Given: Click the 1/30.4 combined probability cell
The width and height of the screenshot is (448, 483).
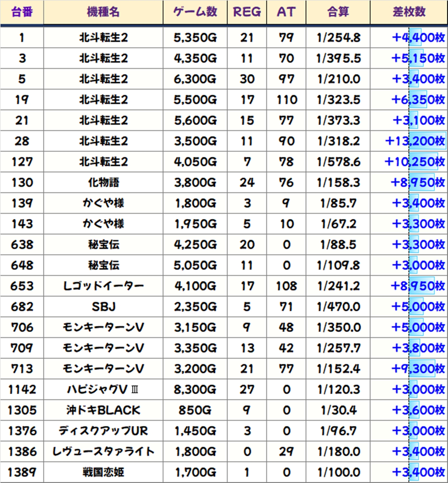Looking at the screenshot, I should (x=338, y=410).
